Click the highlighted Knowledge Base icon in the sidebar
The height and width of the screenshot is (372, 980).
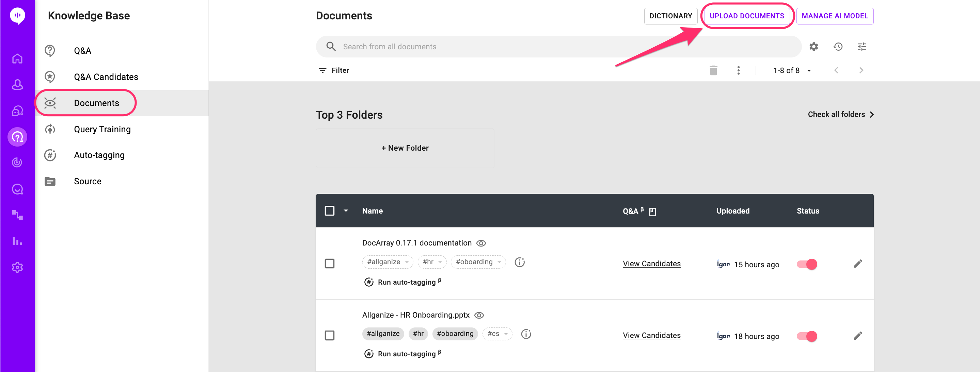pos(17,137)
